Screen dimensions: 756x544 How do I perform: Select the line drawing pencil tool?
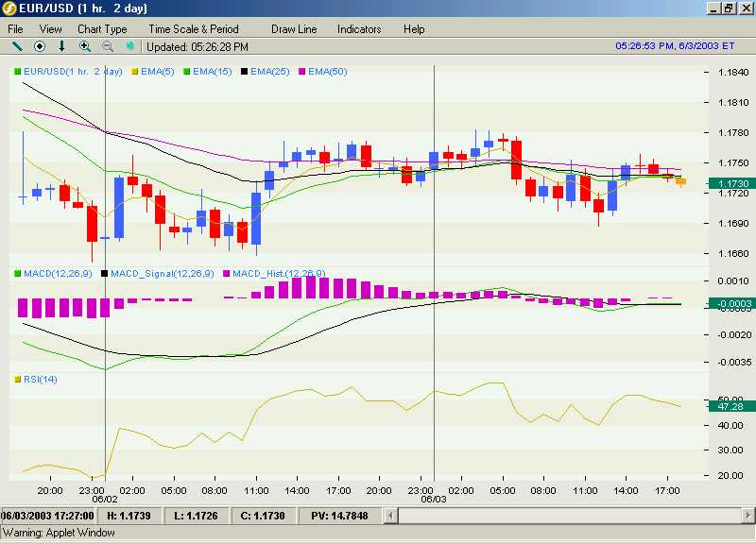pos(17,46)
